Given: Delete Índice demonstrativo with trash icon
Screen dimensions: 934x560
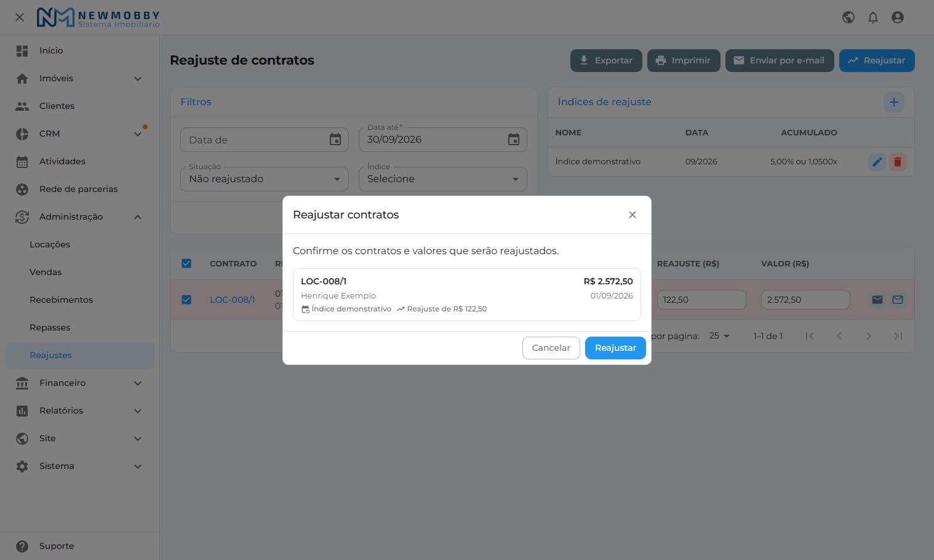Looking at the screenshot, I should click(x=898, y=162).
